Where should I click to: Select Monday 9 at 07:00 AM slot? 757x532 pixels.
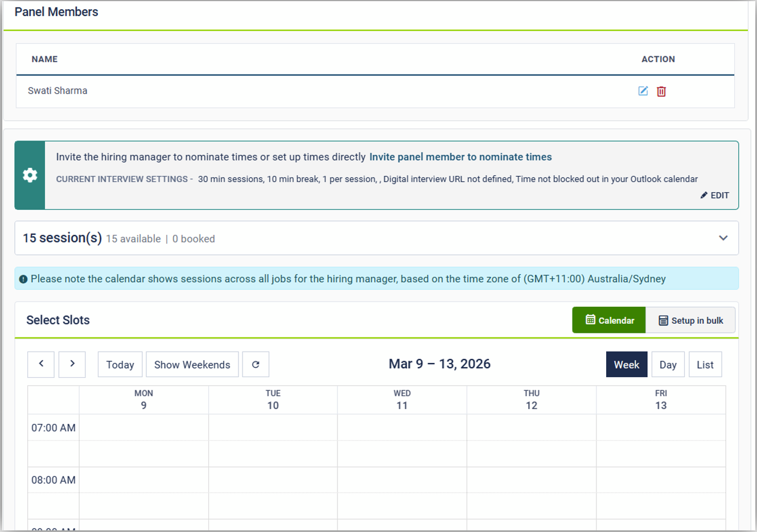[143, 427]
